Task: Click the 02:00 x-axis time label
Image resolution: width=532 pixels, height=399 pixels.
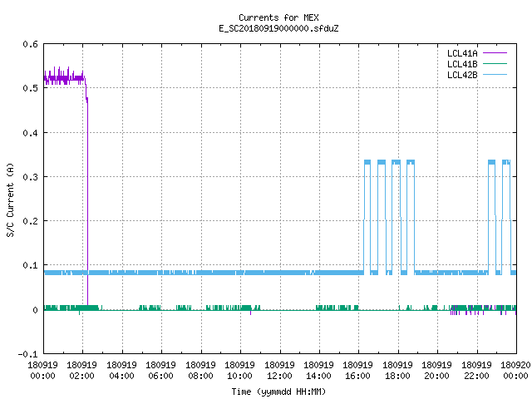Action: tap(81, 376)
